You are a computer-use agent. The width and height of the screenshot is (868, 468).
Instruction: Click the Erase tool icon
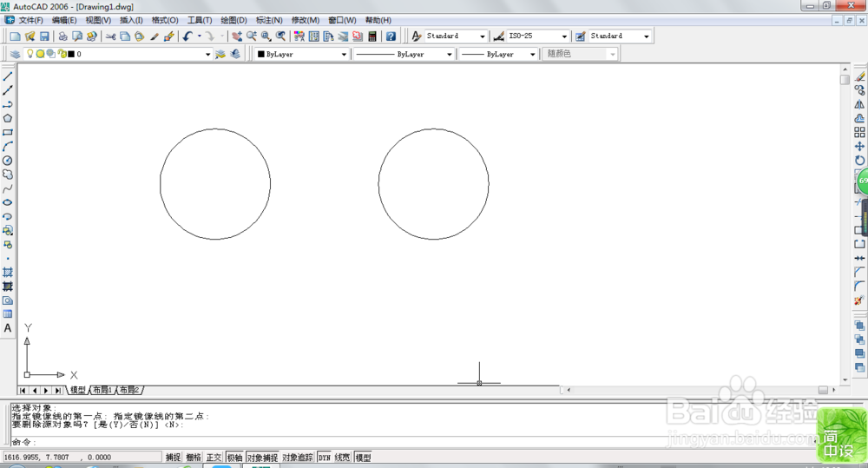[859, 76]
